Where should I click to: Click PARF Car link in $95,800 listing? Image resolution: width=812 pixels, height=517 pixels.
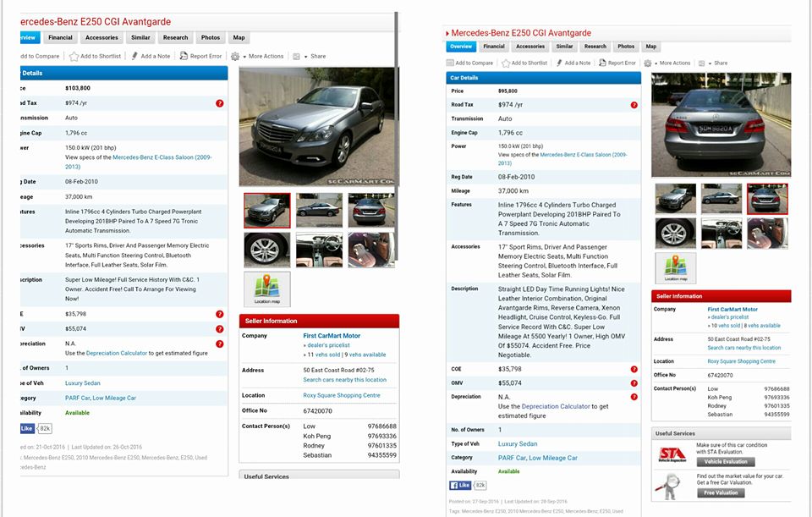click(x=512, y=458)
